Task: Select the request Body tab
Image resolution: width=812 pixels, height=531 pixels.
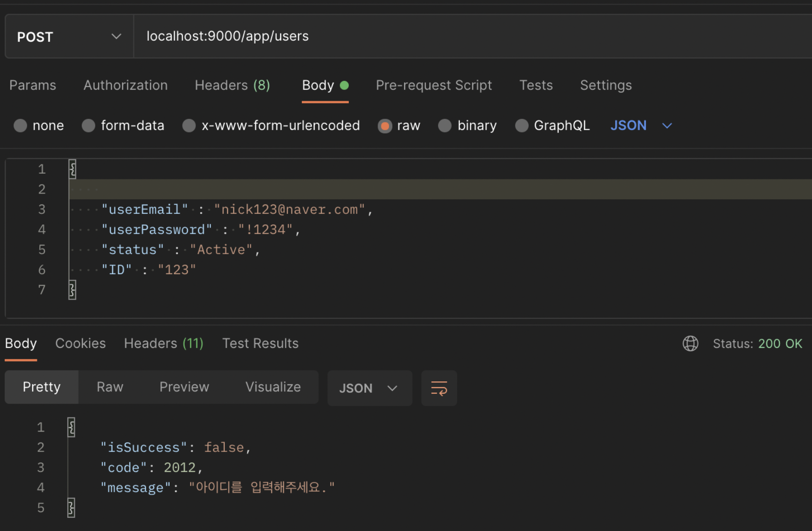Action: pos(325,85)
